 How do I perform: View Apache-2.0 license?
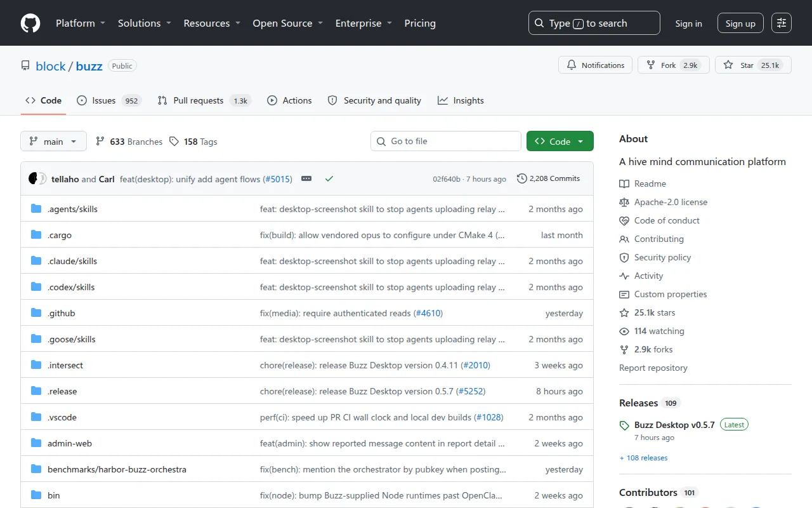point(664,202)
